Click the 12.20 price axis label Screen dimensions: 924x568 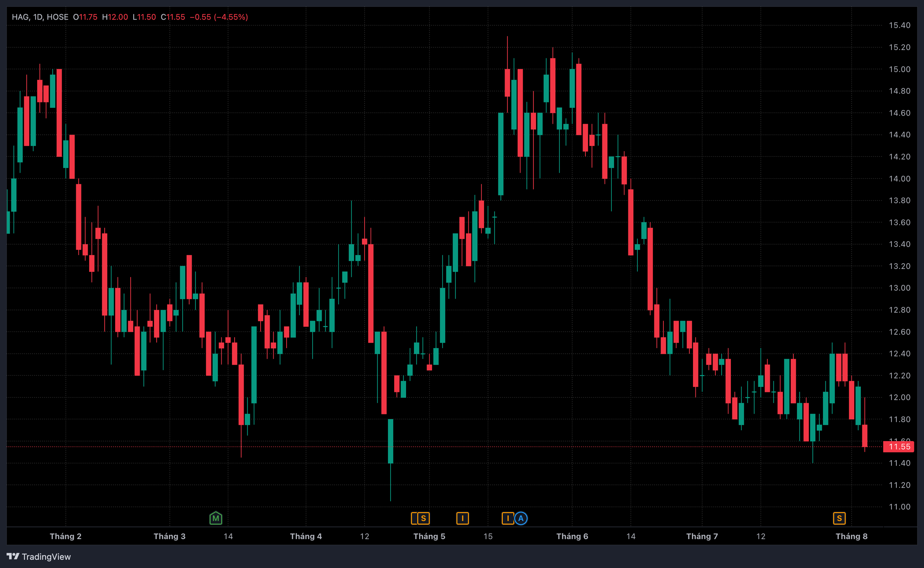[899, 375]
